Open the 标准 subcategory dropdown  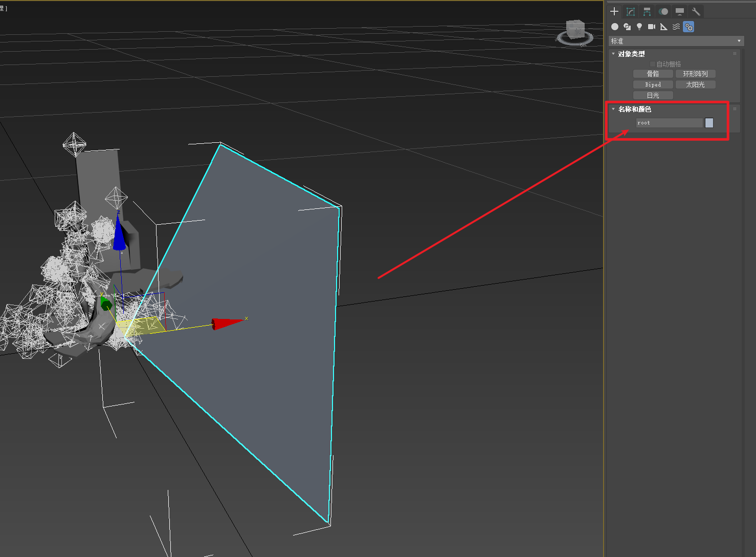676,41
